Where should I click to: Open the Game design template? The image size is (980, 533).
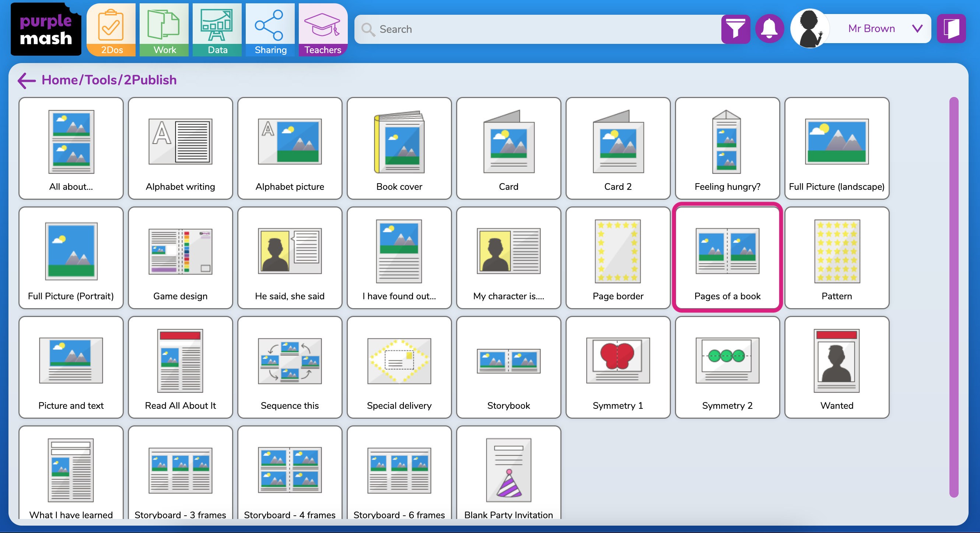point(180,258)
